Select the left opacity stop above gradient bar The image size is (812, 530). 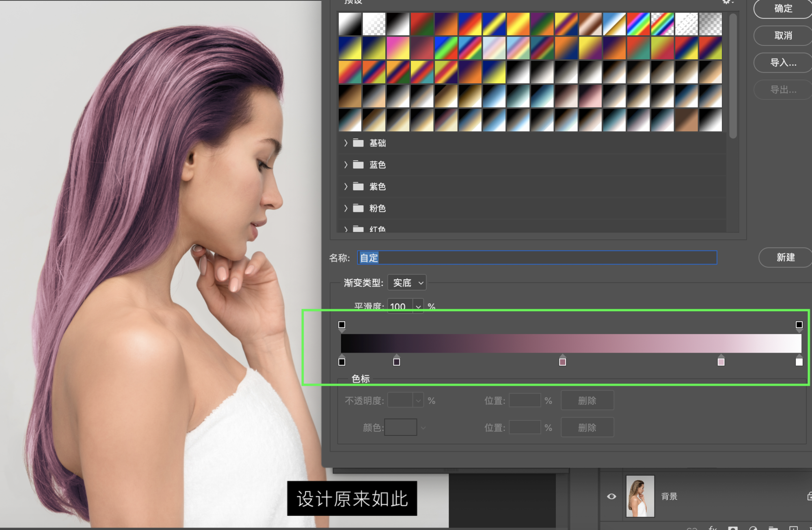point(342,325)
